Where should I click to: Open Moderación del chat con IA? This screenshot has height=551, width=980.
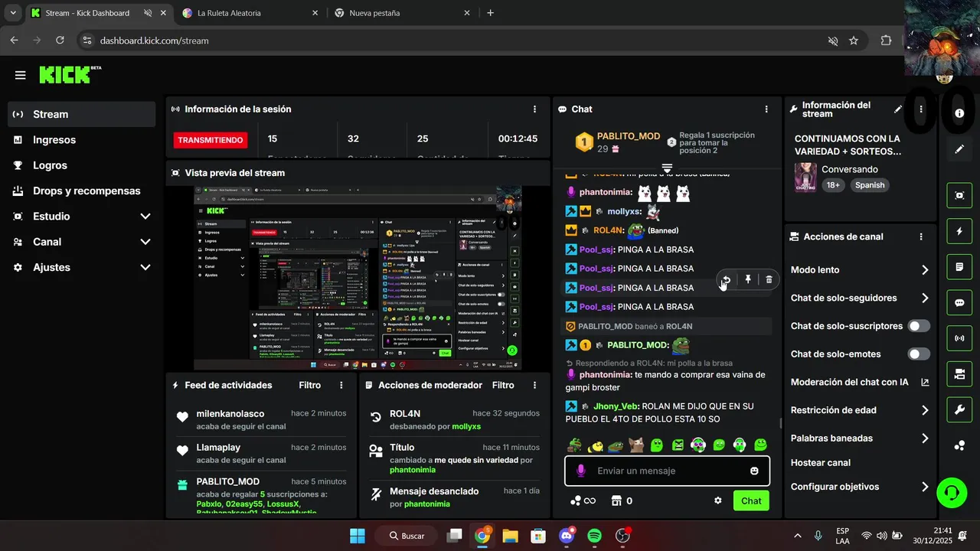click(860, 382)
